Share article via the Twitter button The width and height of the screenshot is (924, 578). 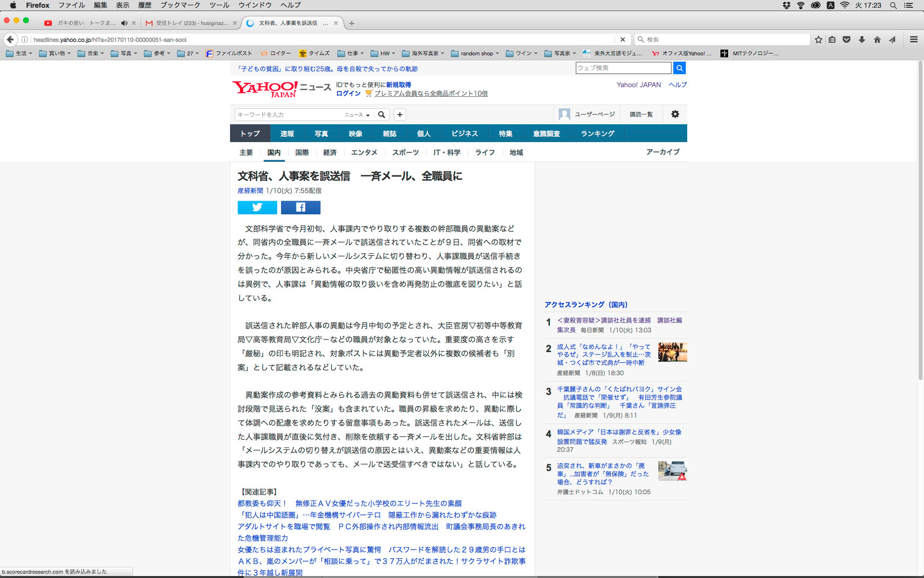coord(257,208)
